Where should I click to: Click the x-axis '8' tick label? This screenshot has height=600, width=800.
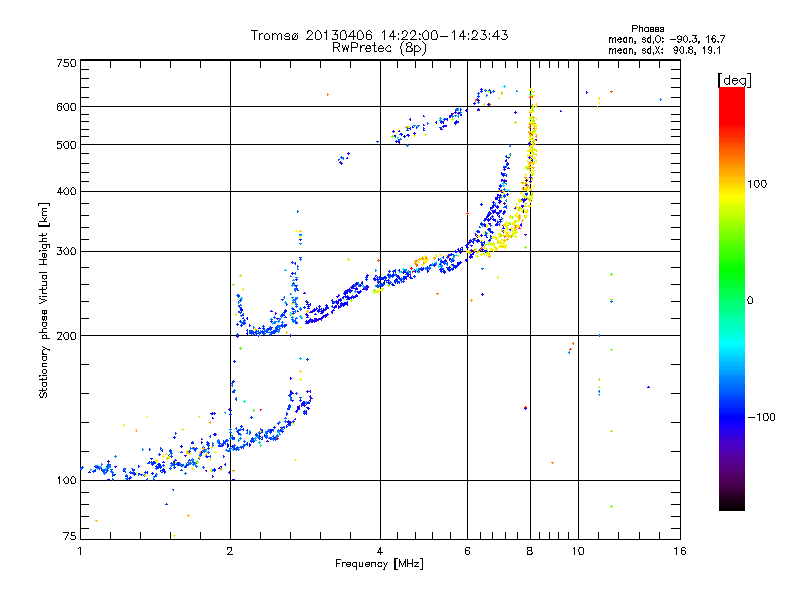click(530, 551)
